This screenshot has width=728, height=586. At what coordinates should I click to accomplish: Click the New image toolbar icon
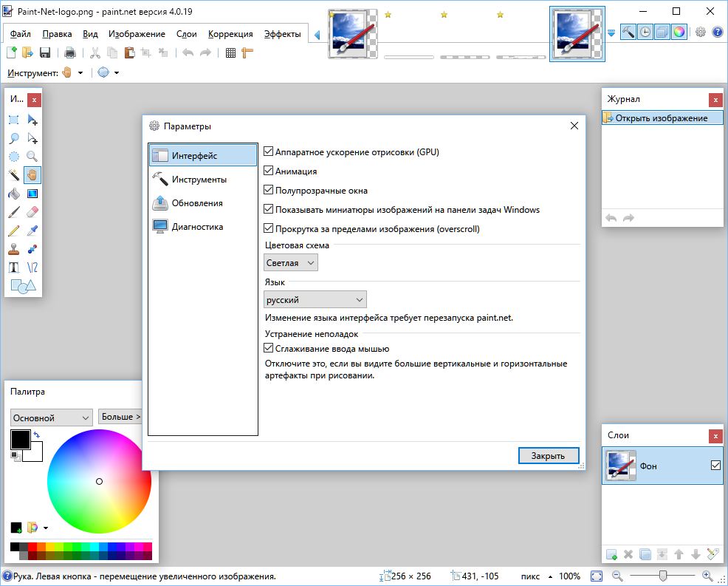pyautogui.click(x=12, y=52)
